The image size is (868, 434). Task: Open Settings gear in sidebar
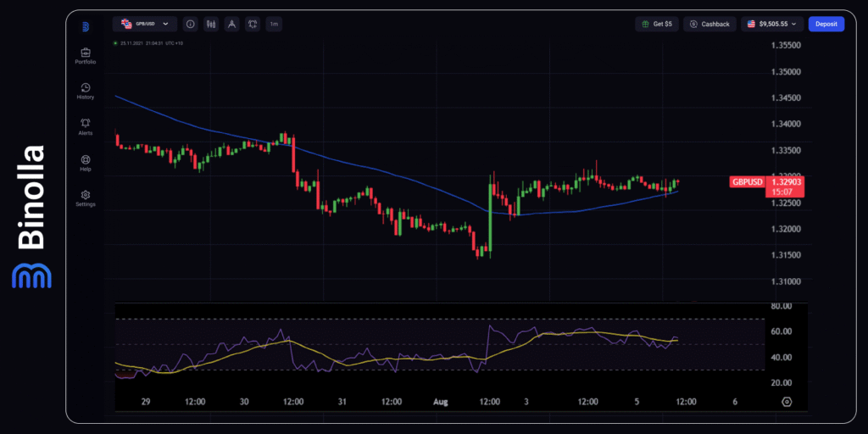[x=85, y=198]
